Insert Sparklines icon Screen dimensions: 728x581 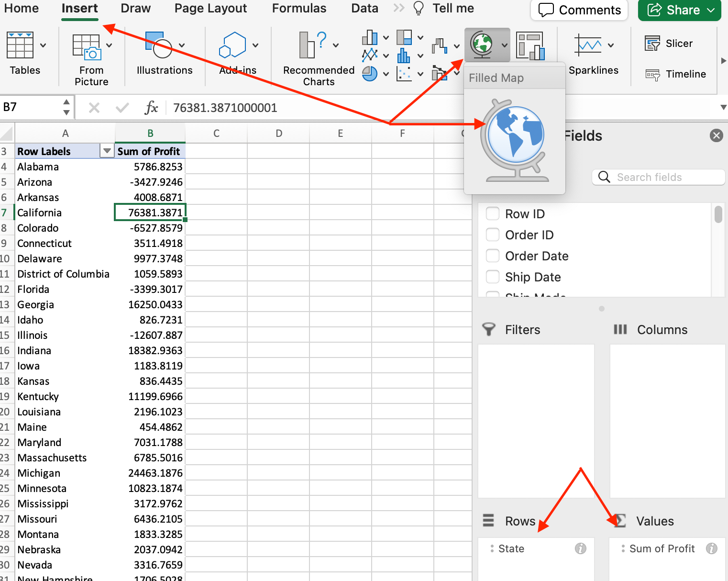[588, 45]
